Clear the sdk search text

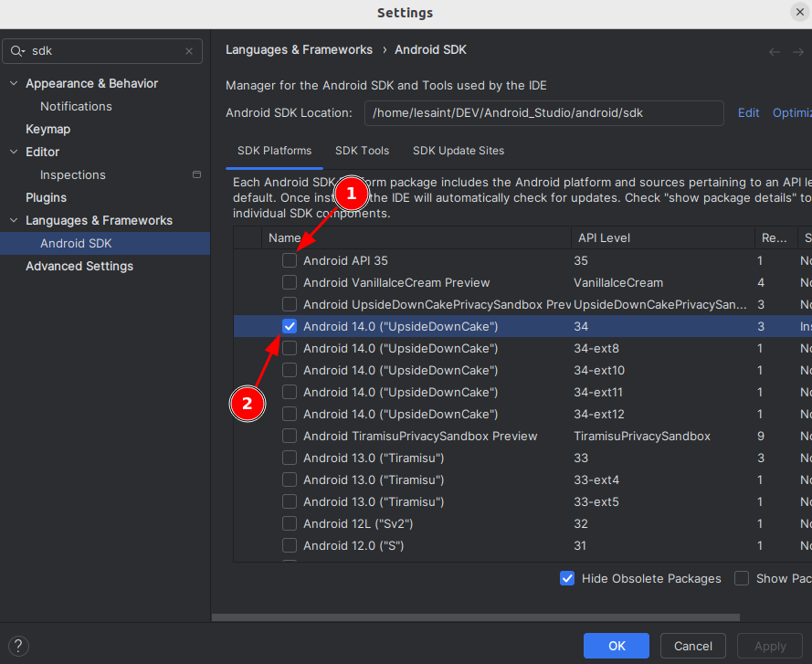pyautogui.click(x=189, y=51)
